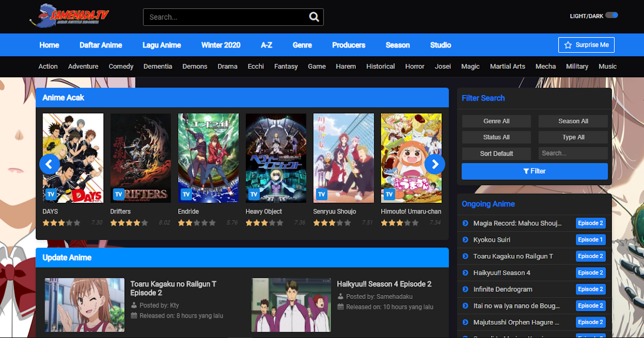This screenshot has height=338, width=644.
Task: Click the Filter Search text input
Action: (x=573, y=153)
